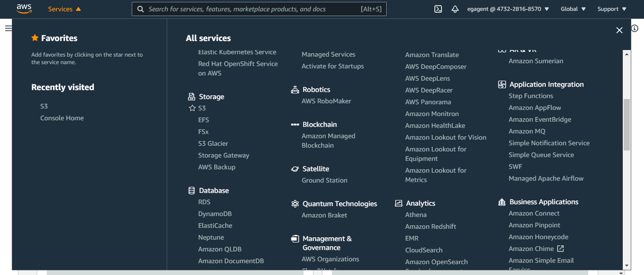Screen dimensions: 644x275
Task: Open Ground Station service
Action: click(324, 180)
